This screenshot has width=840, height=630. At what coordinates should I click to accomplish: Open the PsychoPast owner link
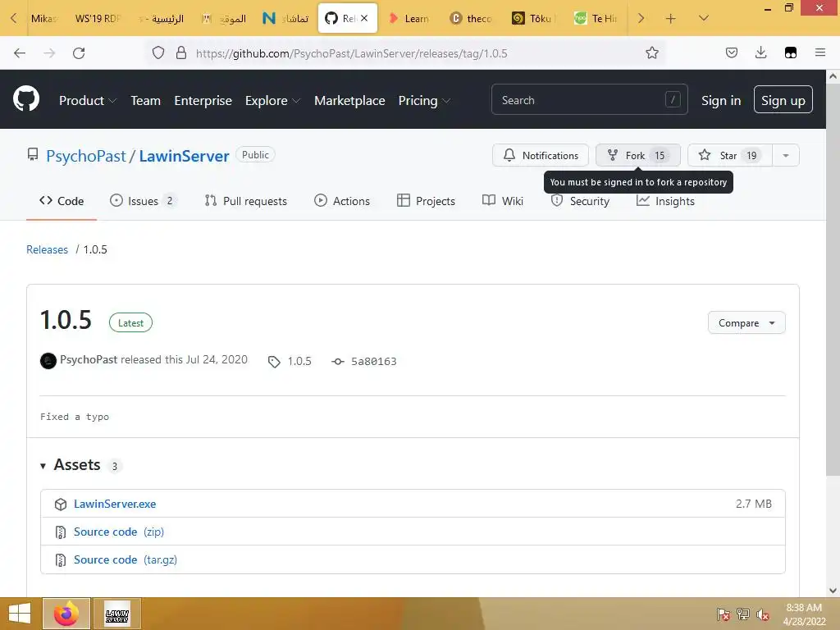(x=85, y=156)
